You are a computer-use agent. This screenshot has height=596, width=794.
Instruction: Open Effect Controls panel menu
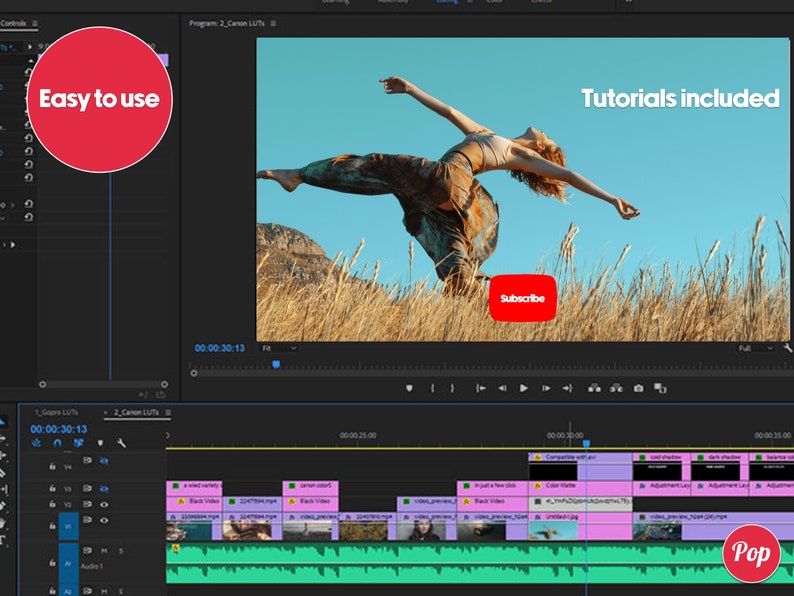[34, 23]
